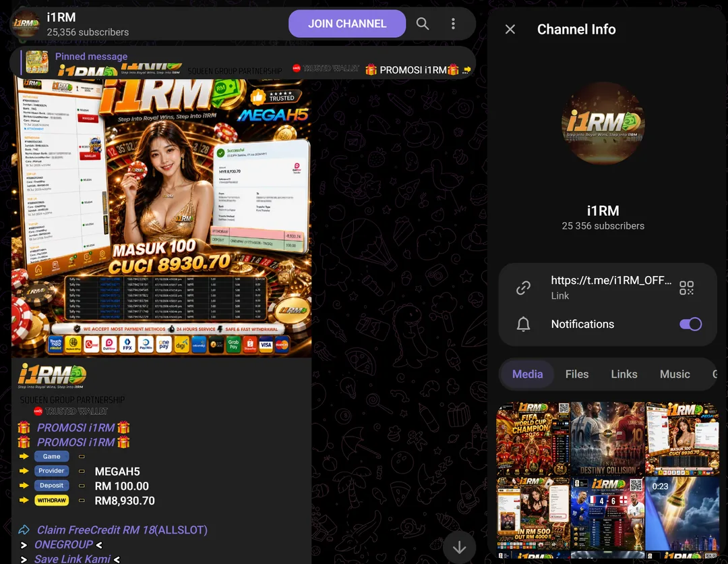
Task: Jump to latest message with down arrow
Action: [x=459, y=548]
